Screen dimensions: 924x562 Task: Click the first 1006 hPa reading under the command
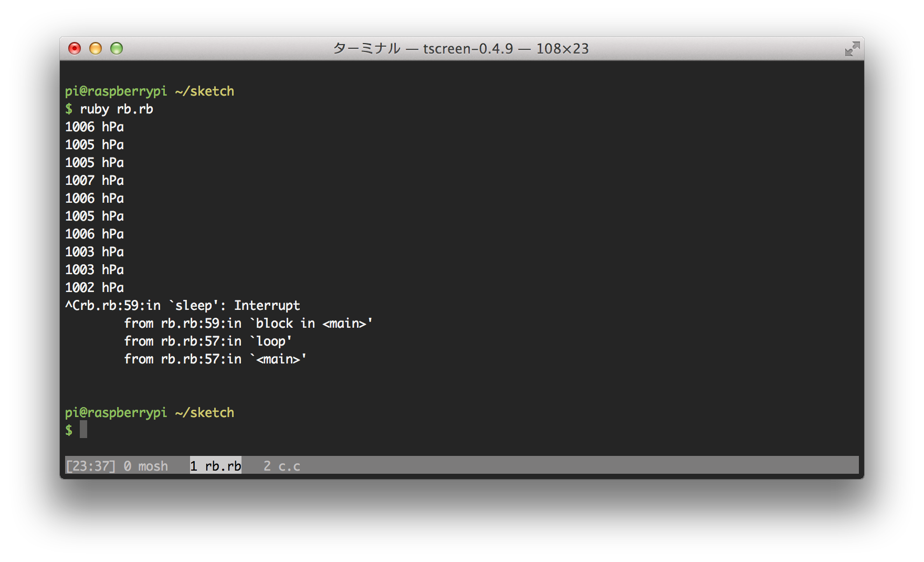point(94,127)
